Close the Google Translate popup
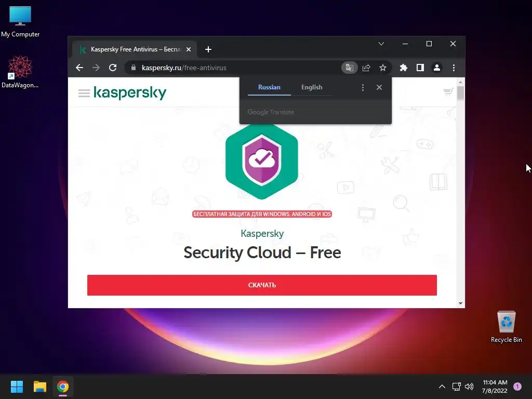The height and width of the screenshot is (399, 532). coord(379,87)
